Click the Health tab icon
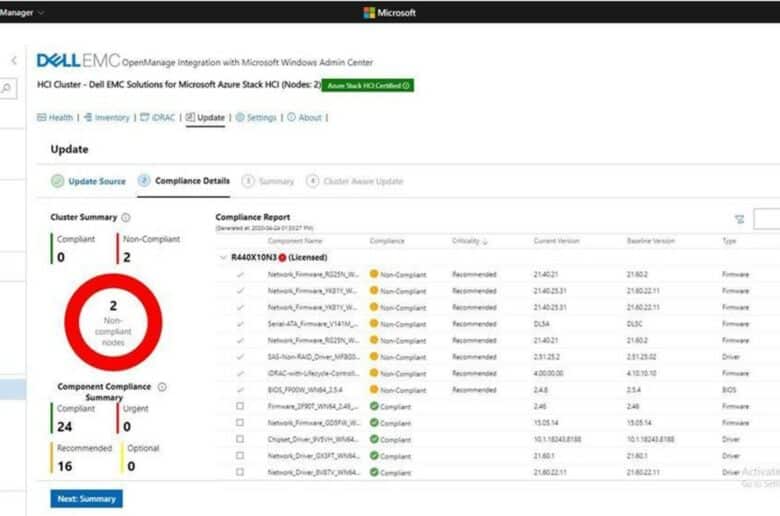This screenshot has height=516, width=780. [x=42, y=117]
